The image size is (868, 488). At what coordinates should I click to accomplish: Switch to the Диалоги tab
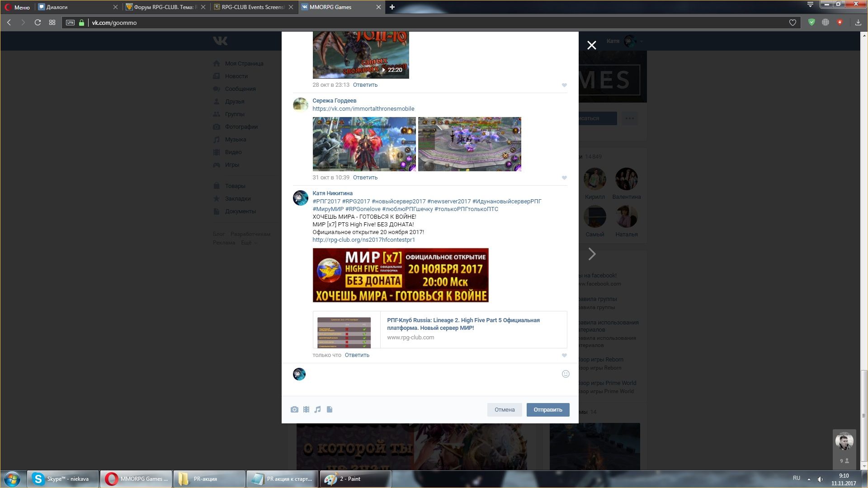coord(78,7)
